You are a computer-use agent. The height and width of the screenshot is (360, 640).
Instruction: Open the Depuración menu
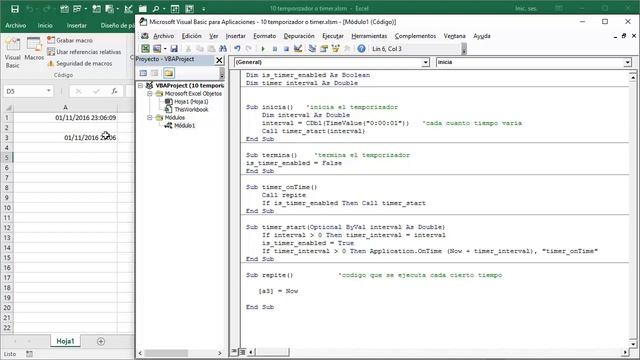pos(299,36)
